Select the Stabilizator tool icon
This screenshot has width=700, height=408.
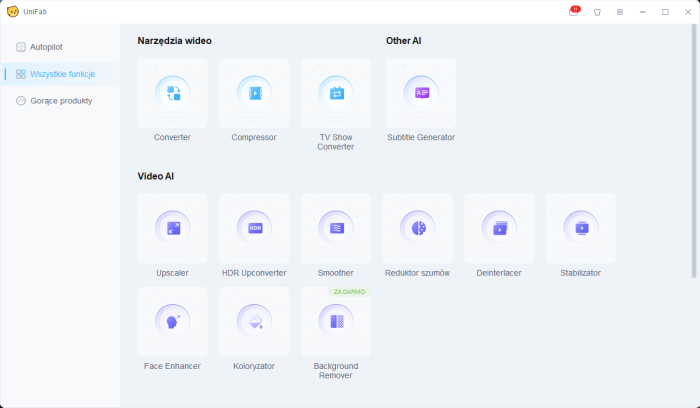tap(581, 228)
